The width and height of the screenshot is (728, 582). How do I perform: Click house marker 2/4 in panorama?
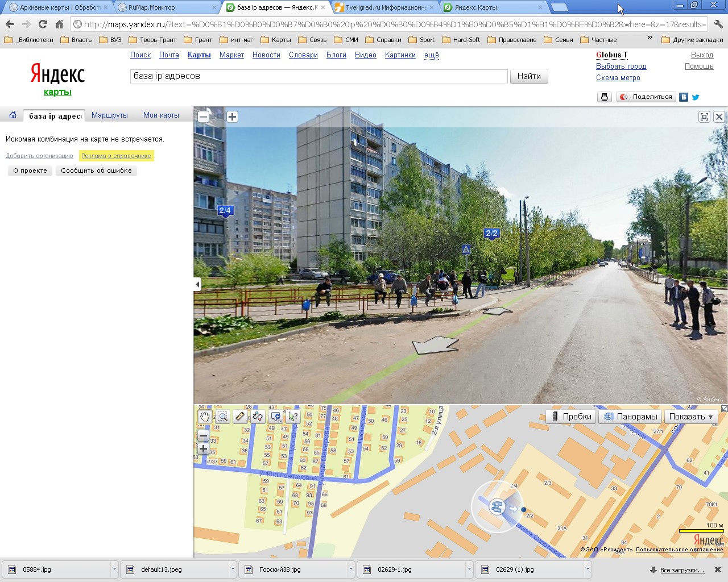[x=225, y=211]
